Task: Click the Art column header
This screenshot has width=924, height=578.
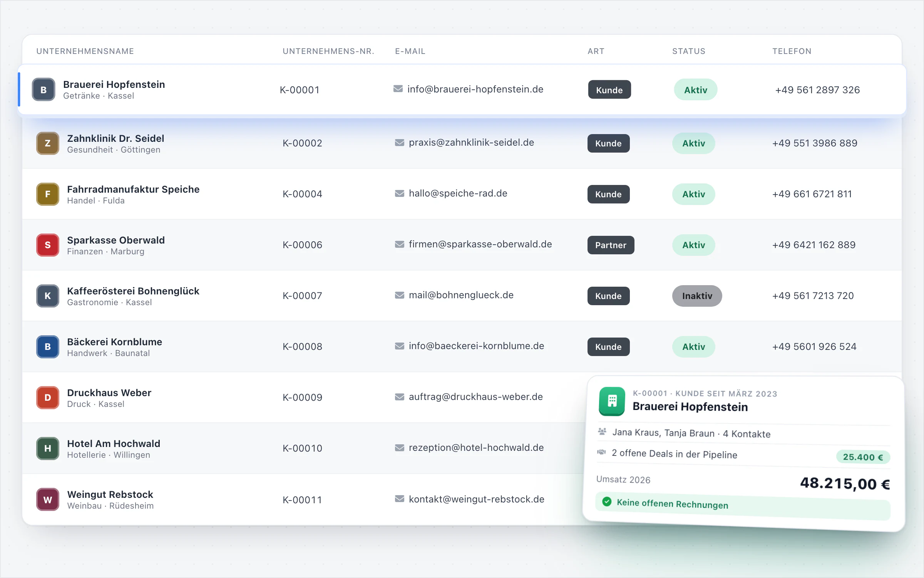Action: pyautogui.click(x=596, y=51)
